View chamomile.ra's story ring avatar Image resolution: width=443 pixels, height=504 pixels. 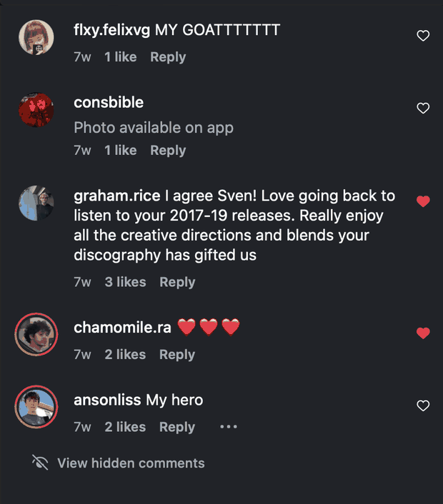pyautogui.click(x=36, y=334)
